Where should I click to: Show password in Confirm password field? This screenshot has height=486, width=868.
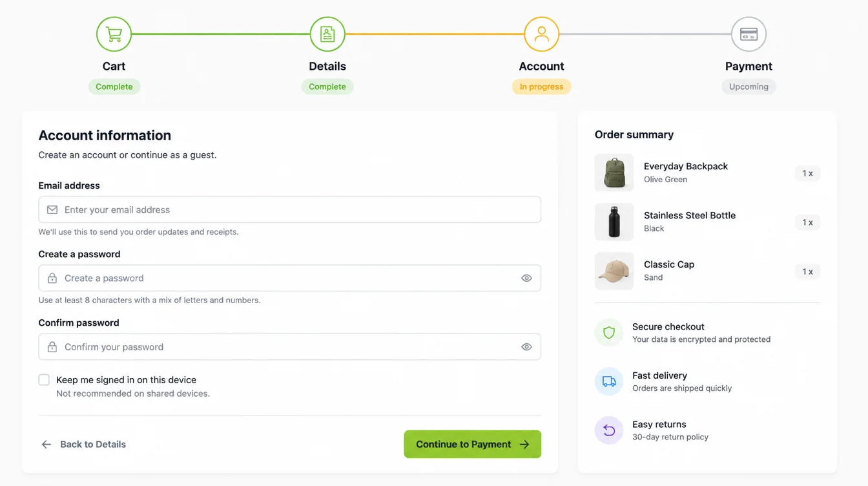click(527, 347)
